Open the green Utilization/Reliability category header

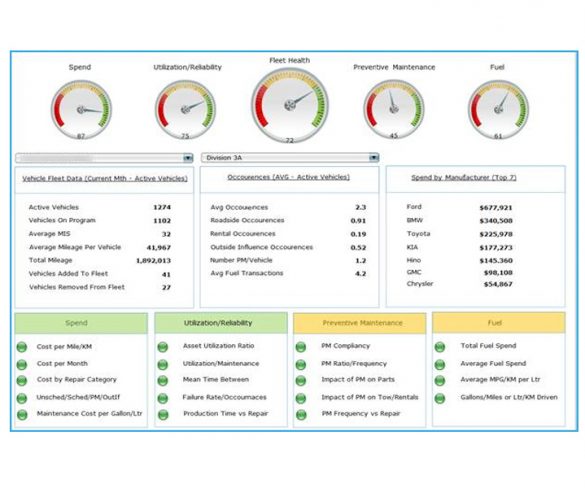click(x=221, y=323)
